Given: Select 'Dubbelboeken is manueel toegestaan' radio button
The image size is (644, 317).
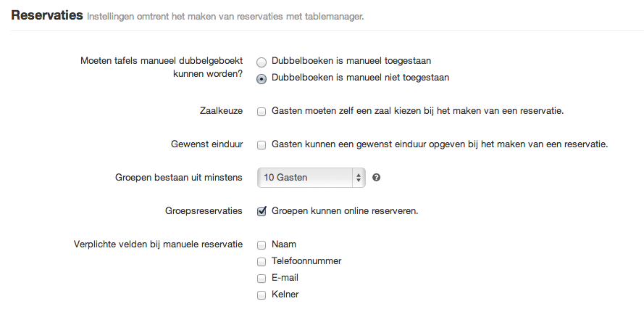Looking at the screenshot, I should tap(262, 62).
